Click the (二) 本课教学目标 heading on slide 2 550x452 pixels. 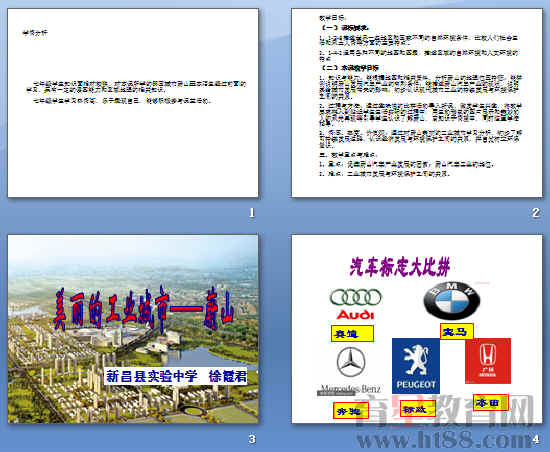[349, 68]
